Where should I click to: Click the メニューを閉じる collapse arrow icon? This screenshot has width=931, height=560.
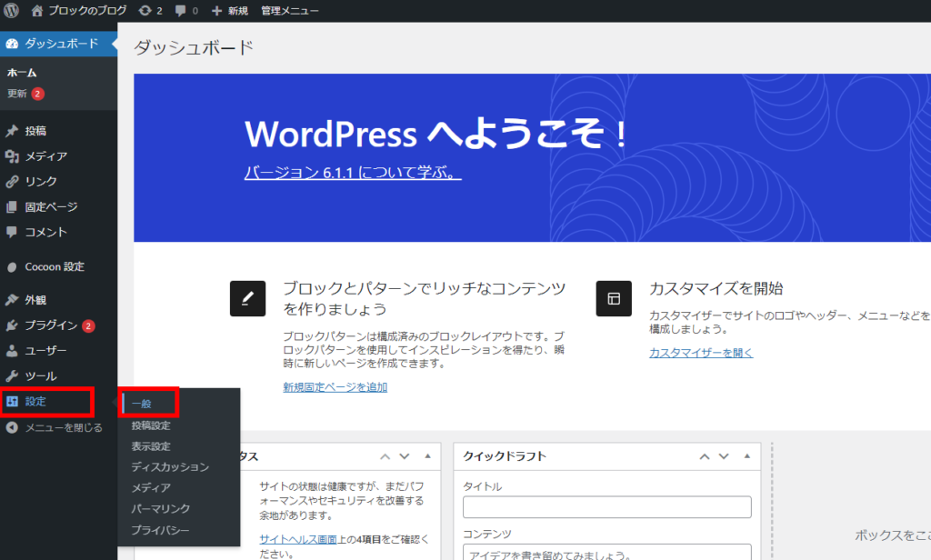(x=12, y=427)
